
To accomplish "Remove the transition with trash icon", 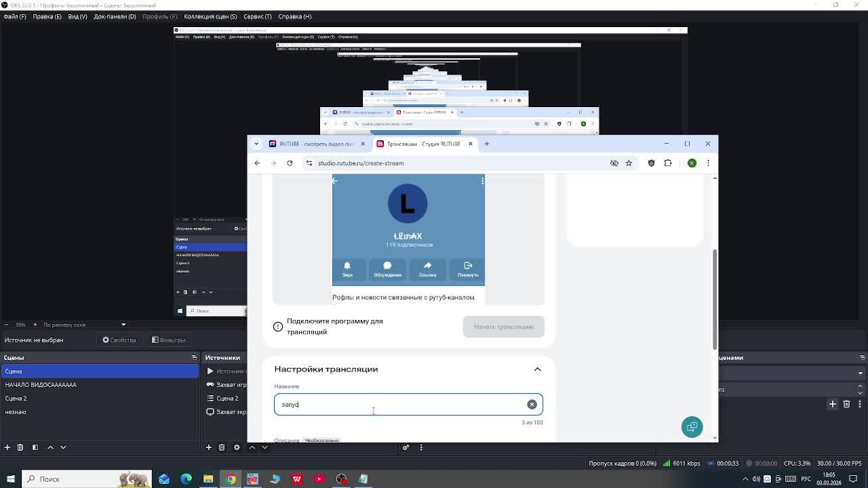I will tap(846, 405).
